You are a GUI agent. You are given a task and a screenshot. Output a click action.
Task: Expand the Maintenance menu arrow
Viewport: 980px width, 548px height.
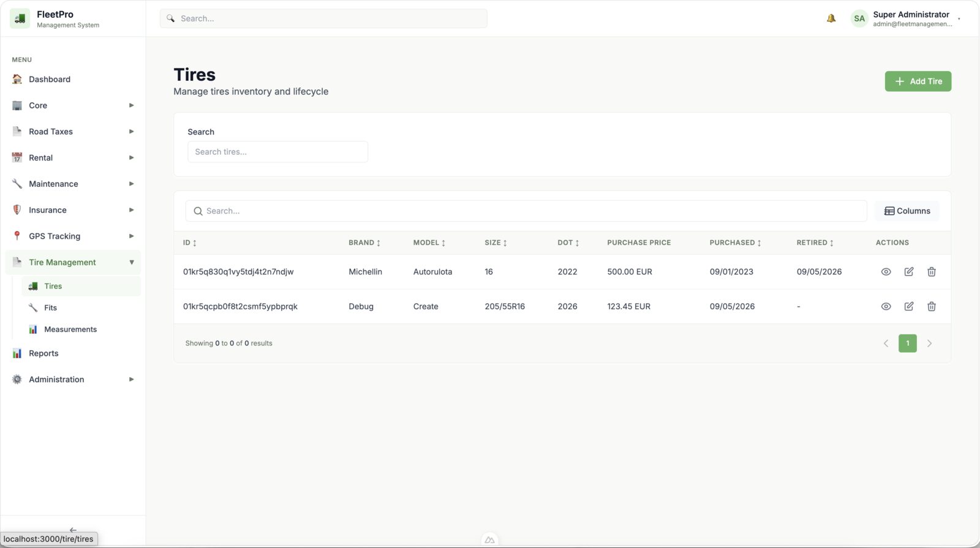pos(131,184)
